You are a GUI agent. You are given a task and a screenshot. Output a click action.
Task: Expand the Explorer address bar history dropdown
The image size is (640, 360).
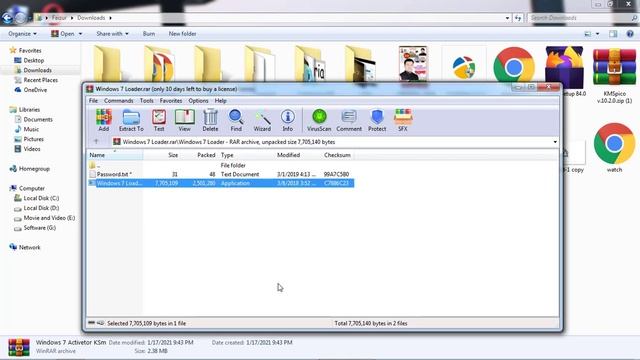507,18
